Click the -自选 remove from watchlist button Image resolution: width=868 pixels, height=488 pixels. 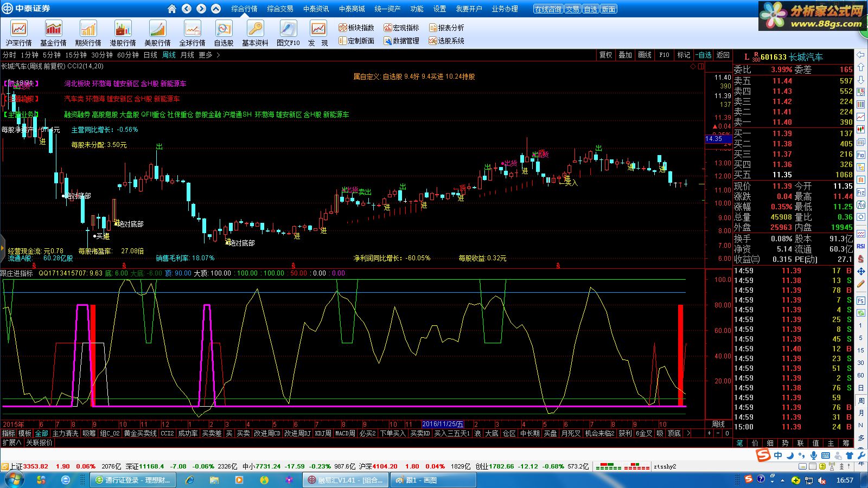[x=703, y=55]
